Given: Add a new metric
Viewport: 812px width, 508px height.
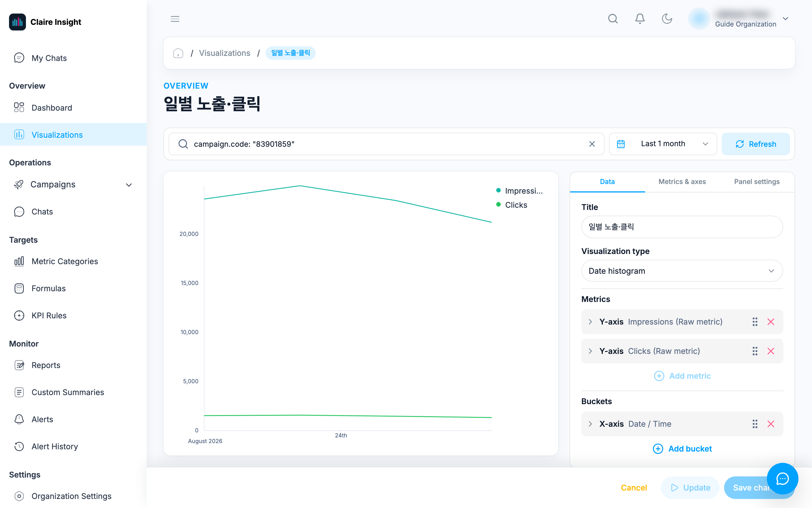Looking at the screenshot, I should [x=682, y=376].
